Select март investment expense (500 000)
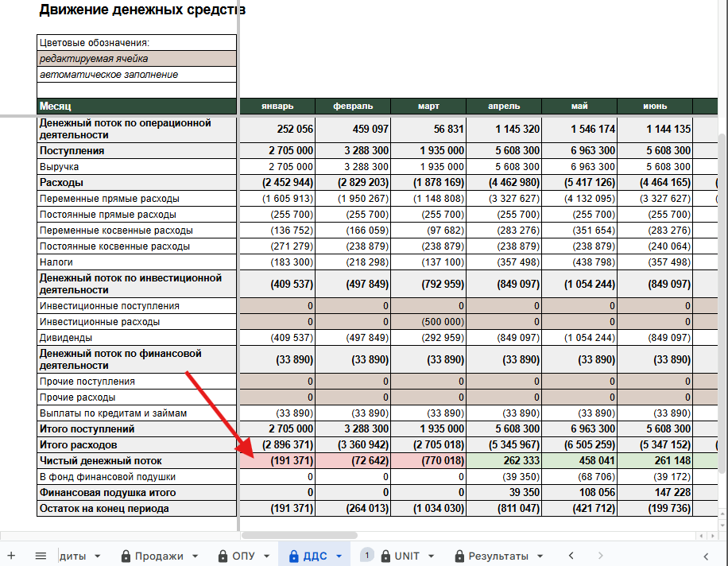 [x=428, y=322]
